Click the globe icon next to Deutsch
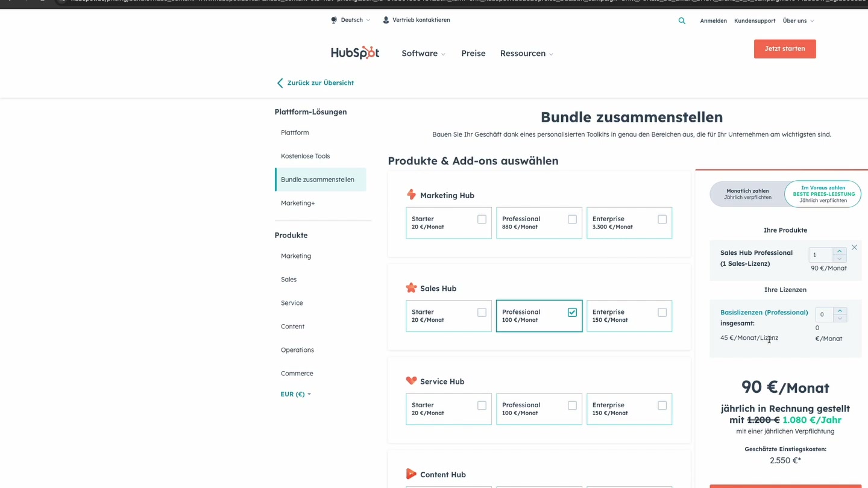 (x=333, y=19)
